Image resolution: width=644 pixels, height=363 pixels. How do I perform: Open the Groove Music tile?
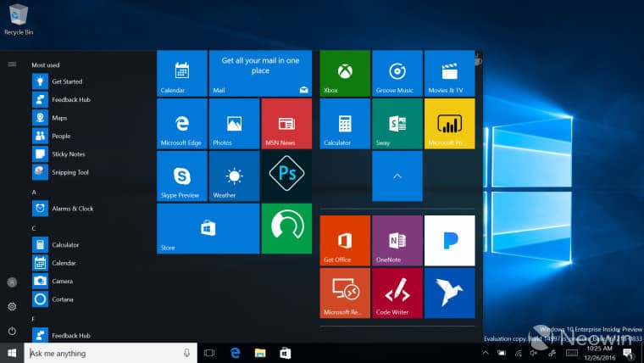tap(397, 73)
